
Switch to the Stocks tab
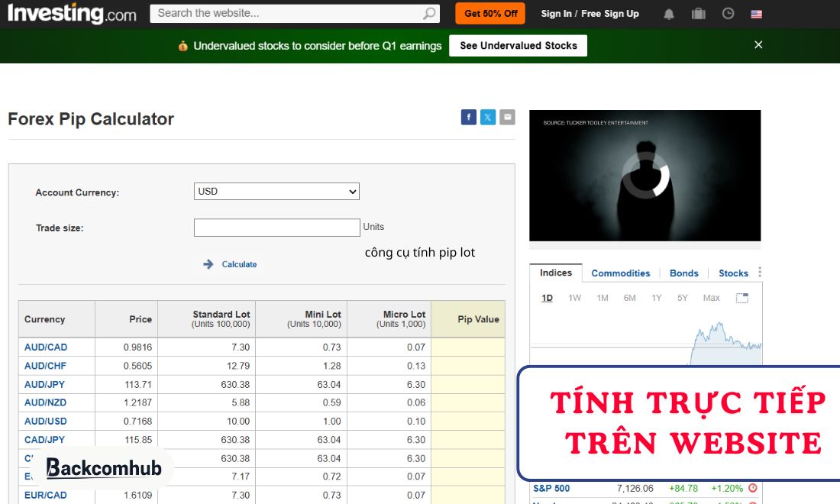tap(733, 273)
